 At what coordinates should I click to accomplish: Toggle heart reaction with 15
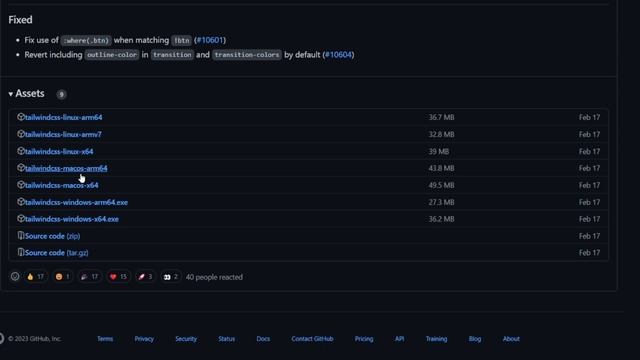pyautogui.click(x=118, y=277)
